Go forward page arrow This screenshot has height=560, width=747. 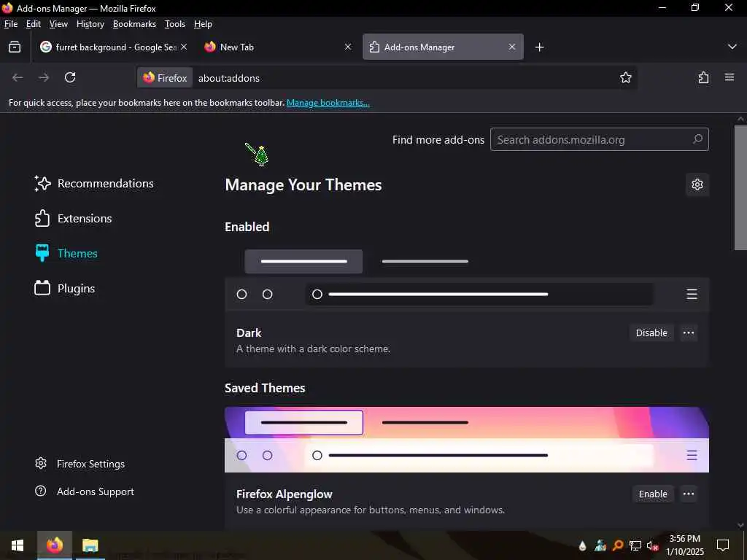coord(44,77)
